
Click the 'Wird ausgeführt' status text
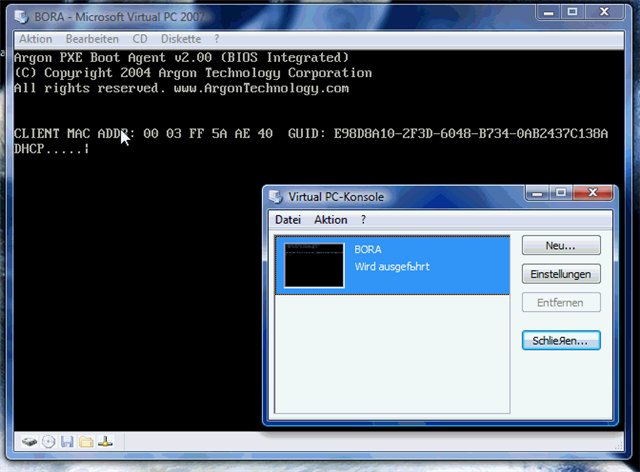(x=392, y=267)
